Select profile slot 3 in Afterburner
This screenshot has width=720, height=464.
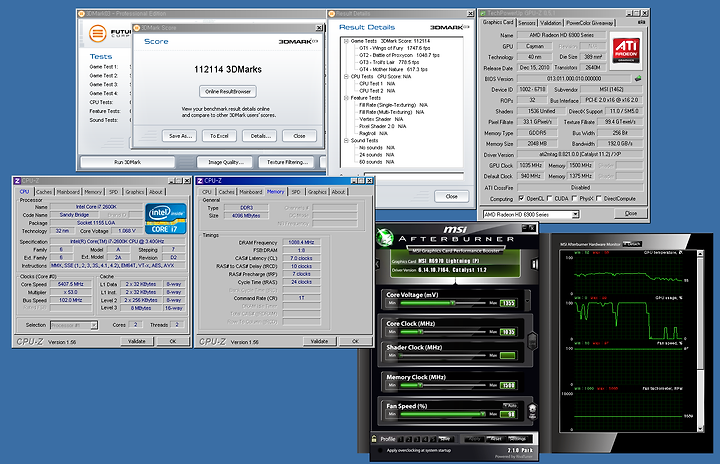click(x=416, y=439)
